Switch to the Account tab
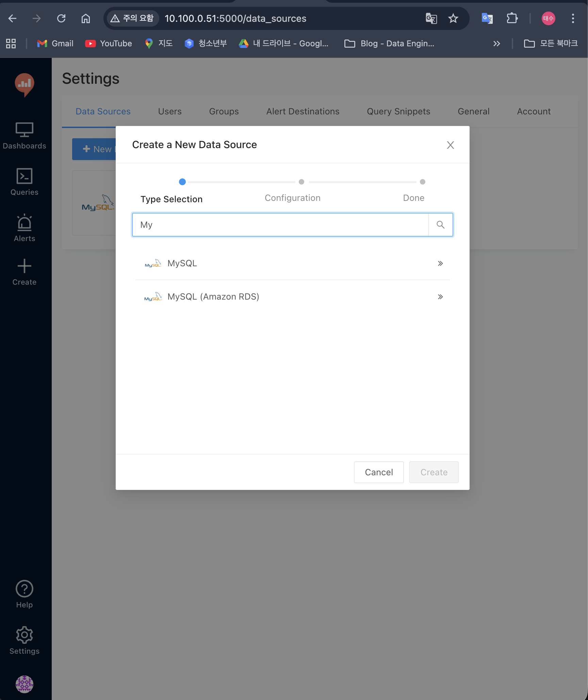This screenshot has width=588, height=700. click(534, 111)
